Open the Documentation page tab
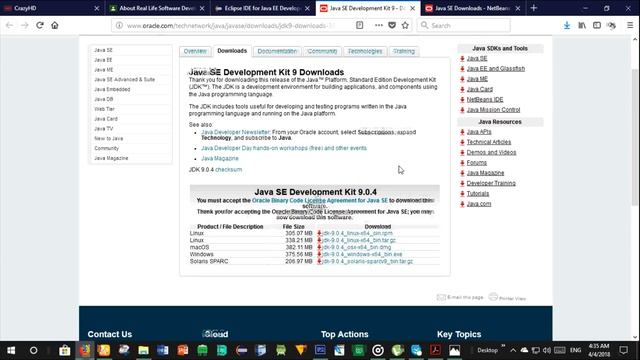 [277, 51]
